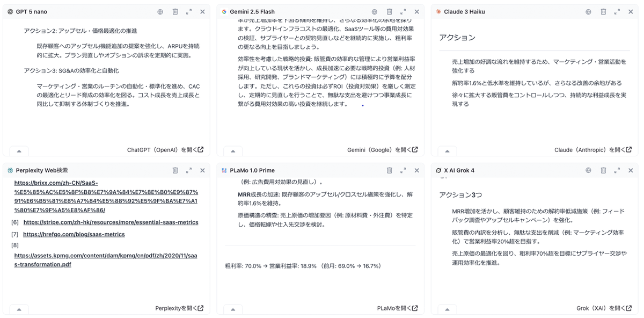644x318 pixels.
Task: Click the OpenAI logo beside GPT 5 nano
Action: tap(10, 12)
